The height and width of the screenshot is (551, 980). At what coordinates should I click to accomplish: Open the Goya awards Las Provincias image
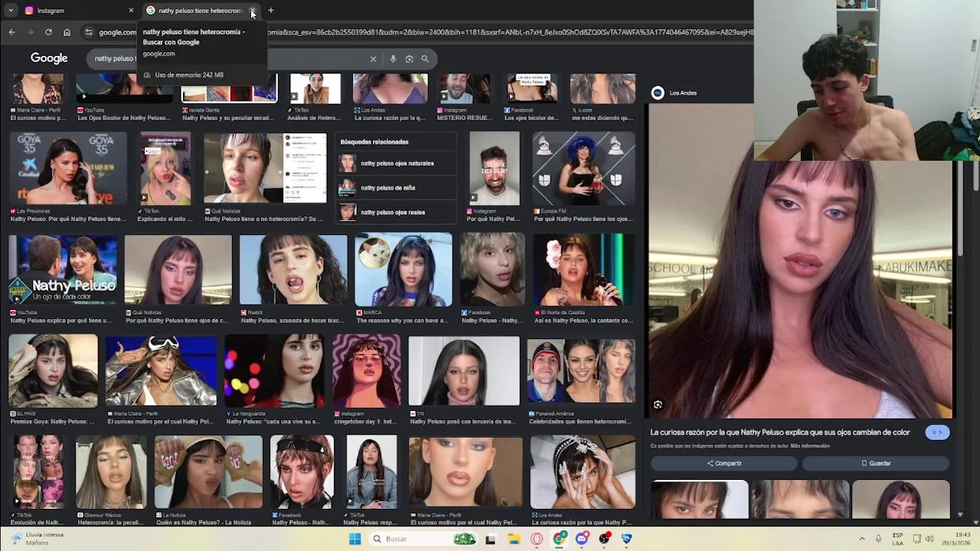[67, 168]
